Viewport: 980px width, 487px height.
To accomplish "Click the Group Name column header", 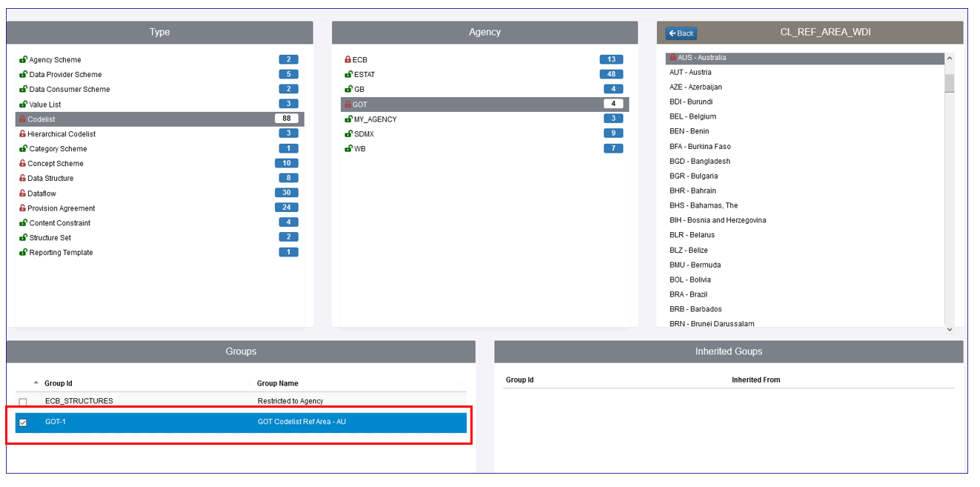I will 278,383.
